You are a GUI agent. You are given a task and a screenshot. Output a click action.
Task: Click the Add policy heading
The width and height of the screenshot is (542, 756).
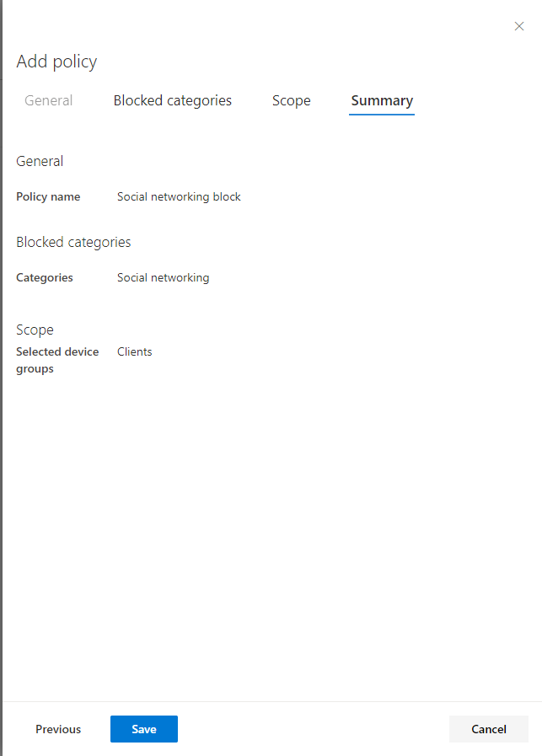coord(57,62)
